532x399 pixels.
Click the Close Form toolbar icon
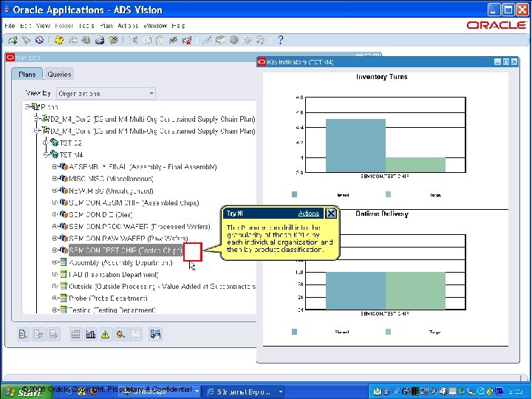coord(113,41)
